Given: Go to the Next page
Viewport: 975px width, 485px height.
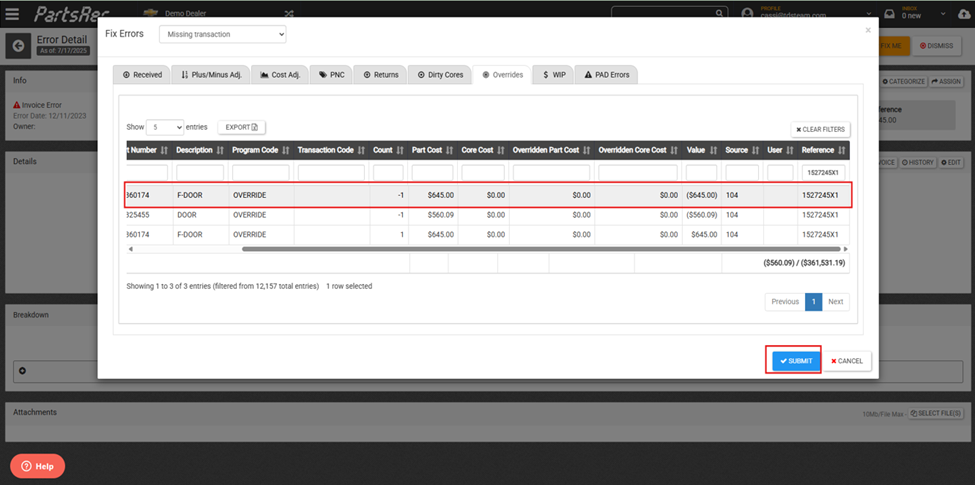Looking at the screenshot, I should pyautogui.click(x=836, y=302).
